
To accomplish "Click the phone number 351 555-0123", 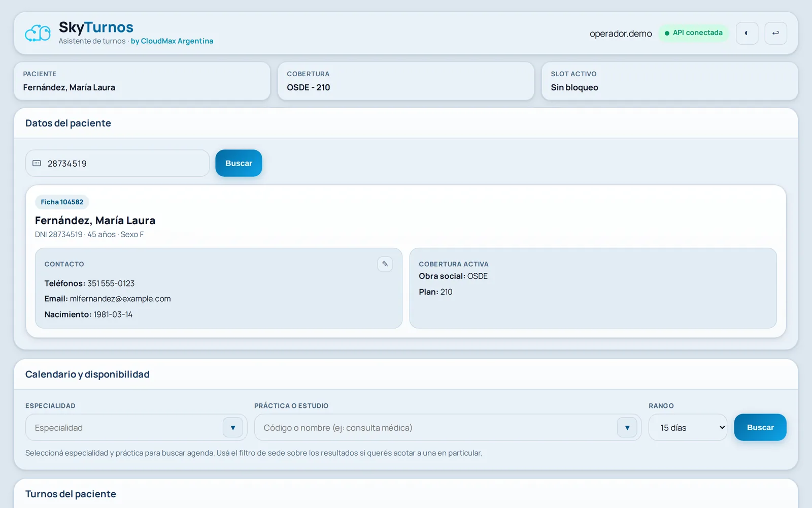I will 111,283.
